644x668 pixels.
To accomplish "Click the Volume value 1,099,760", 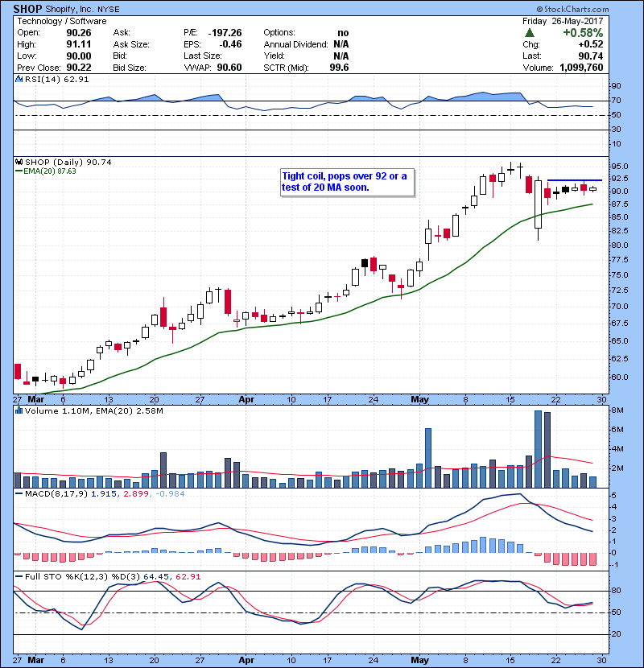I will [581, 68].
